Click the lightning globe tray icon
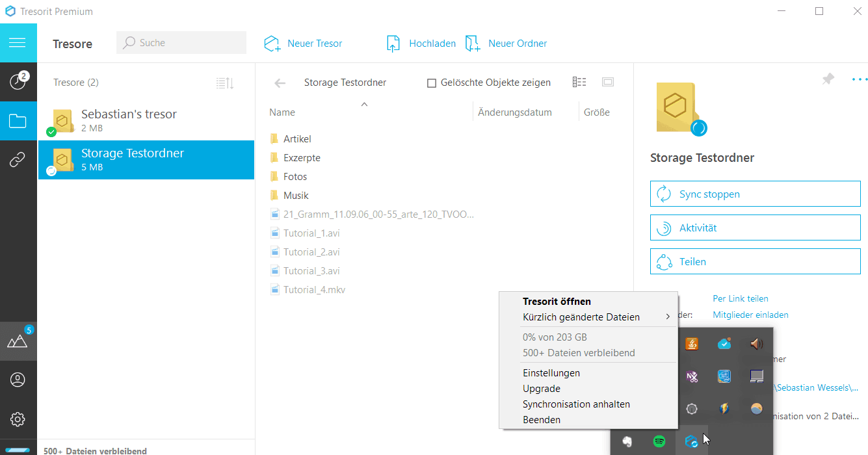This screenshot has width=868, height=455. point(724,408)
